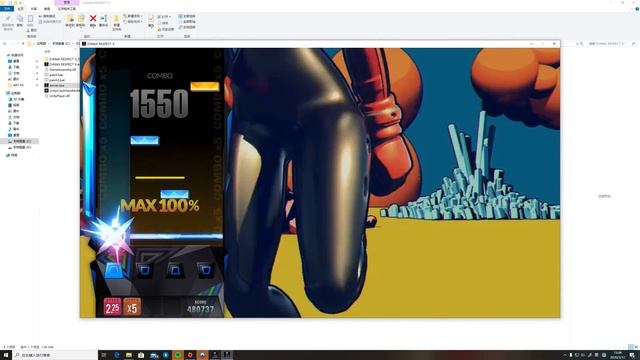The height and width of the screenshot is (360, 640).
Task: Click the Name column header in file list
Action: coord(48,52)
